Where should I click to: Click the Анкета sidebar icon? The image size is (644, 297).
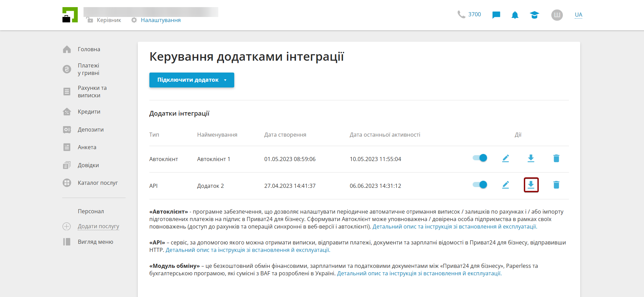coord(67,147)
